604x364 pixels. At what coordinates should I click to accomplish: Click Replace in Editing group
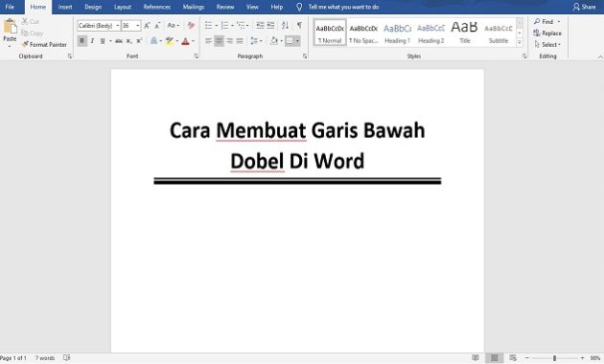[x=547, y=34]
